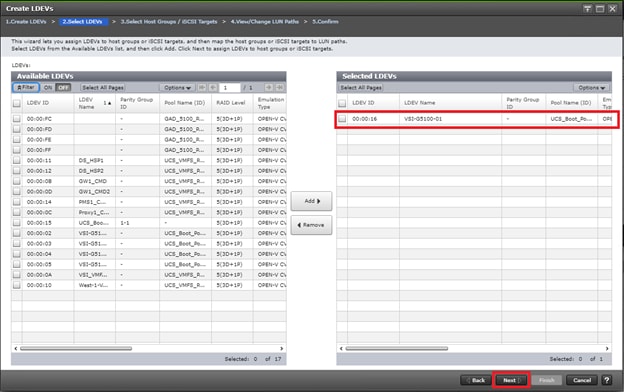Close the Create LDEVs dialog

(x=612, y=9)
